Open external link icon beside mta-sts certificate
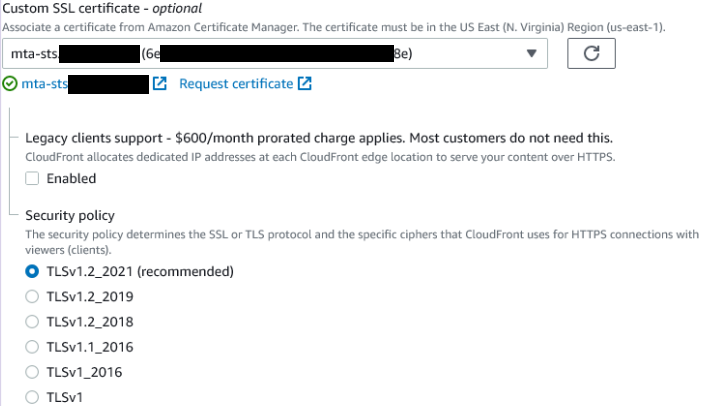Viewport: 701px width, 406px height. [160, 84]
